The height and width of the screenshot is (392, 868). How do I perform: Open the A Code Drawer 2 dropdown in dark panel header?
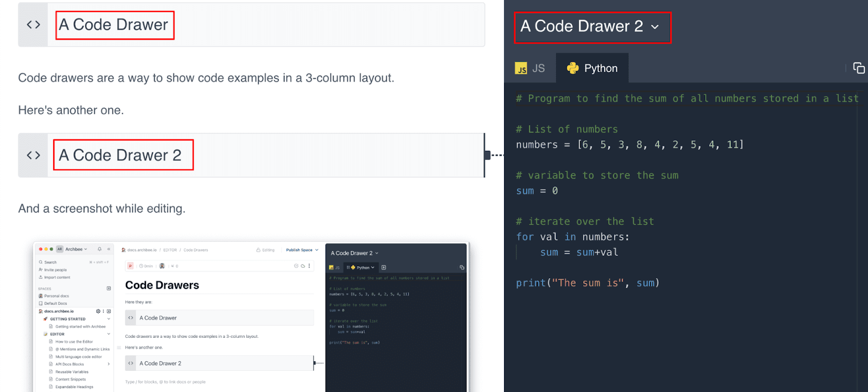(590, 26)
